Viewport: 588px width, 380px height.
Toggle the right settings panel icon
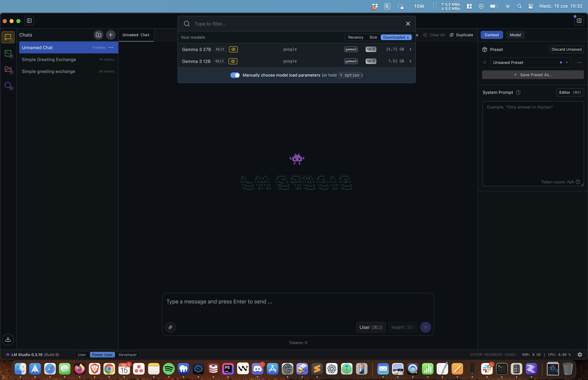(579, 21)
